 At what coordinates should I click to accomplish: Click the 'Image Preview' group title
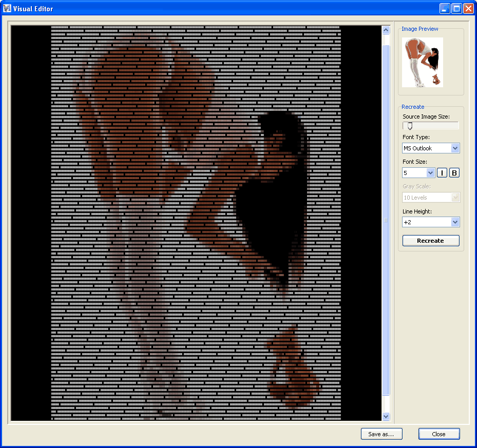tap(420, 29)
